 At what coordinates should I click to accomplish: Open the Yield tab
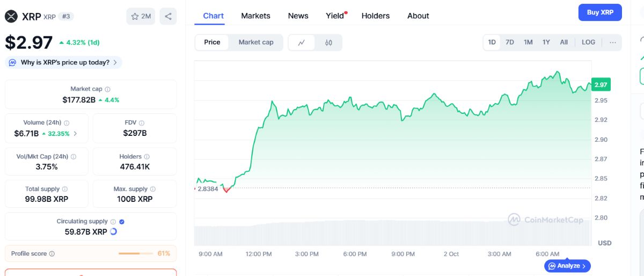[335, 16]
